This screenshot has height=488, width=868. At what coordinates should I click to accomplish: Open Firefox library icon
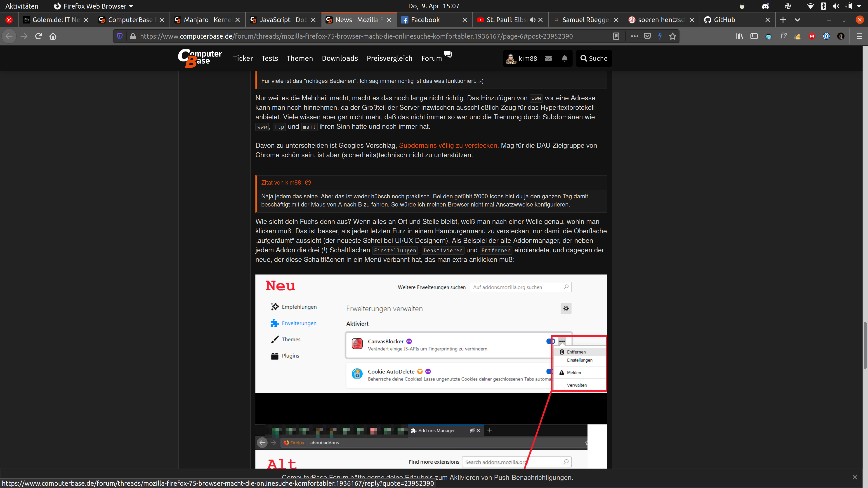[739, 36]
